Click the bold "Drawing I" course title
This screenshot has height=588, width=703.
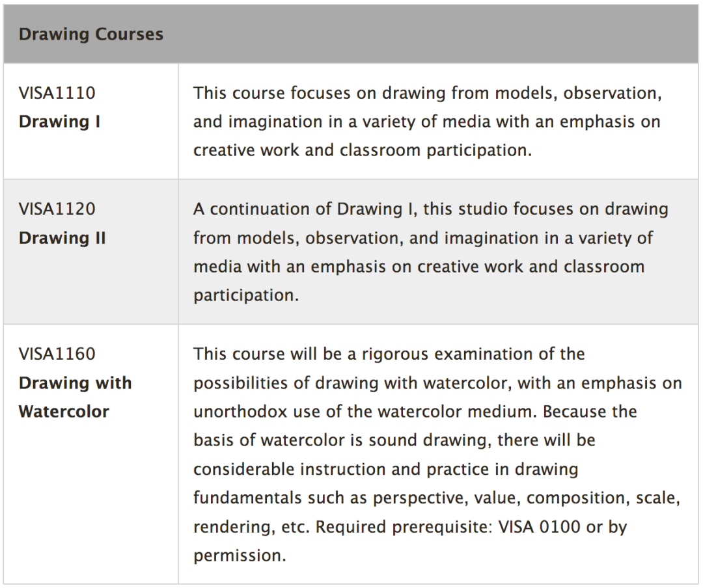pyautogui.click(x=60, y=122)
